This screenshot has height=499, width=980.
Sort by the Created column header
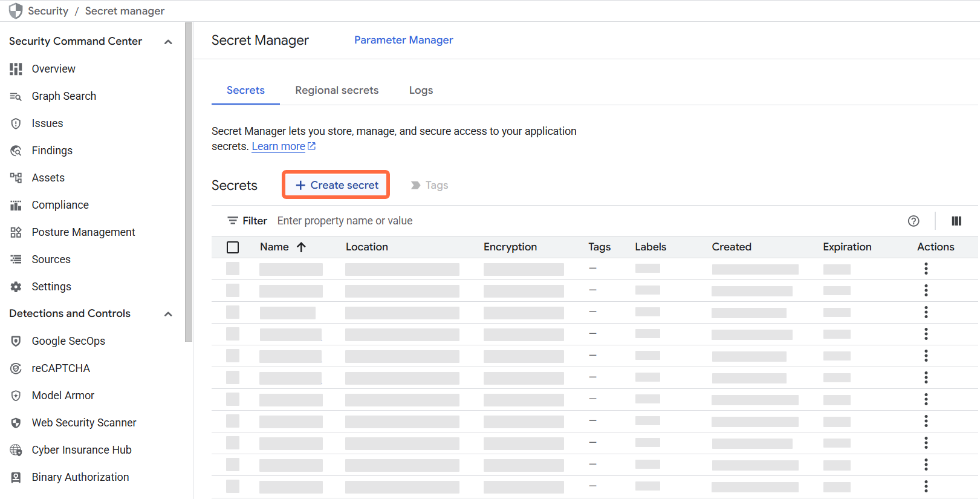coord(732,247)
